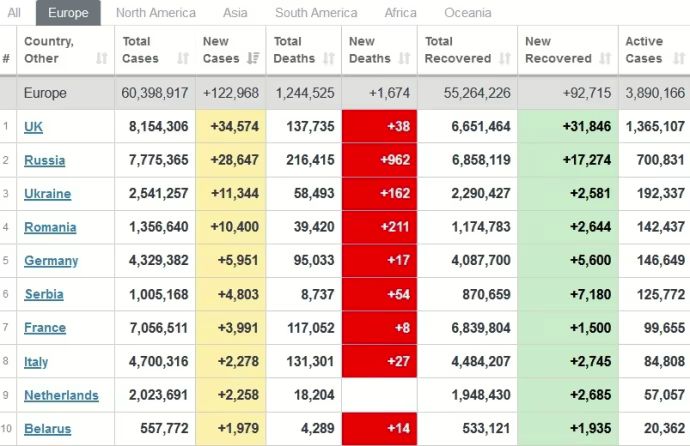Screen dimensions: 690x446
Task: Click the New Cases sort arrow icon
Action: pyautogui.click(x=253, y=59)
